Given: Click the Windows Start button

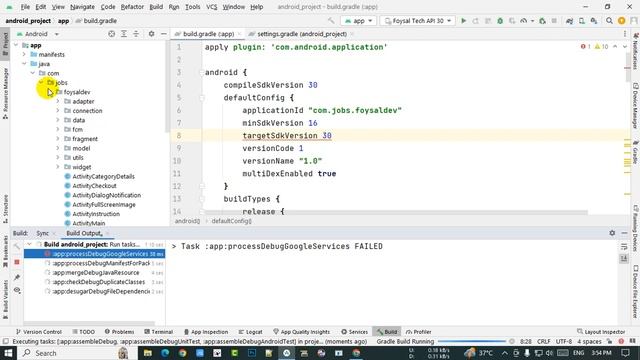Looking at the screenshot, I should (x=8, y=353).
